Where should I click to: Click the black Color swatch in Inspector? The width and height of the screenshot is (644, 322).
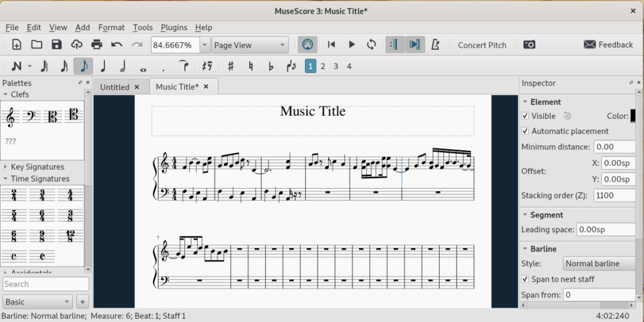633,116
